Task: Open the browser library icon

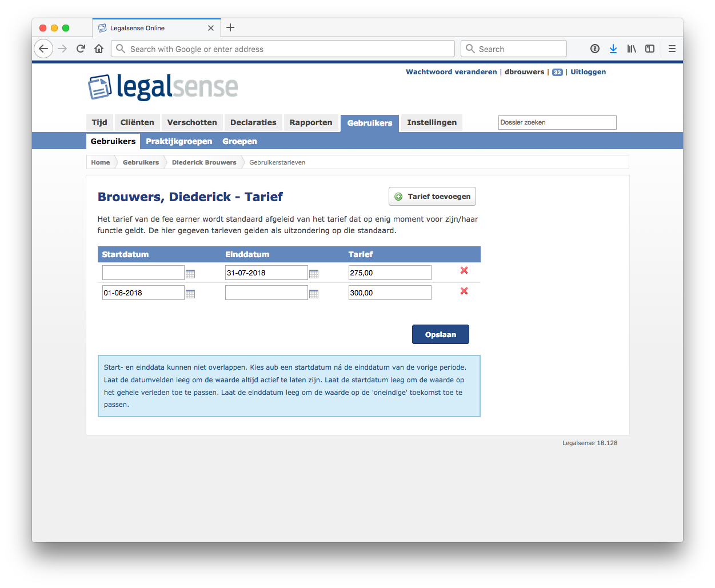Action: [x=632, y=49]
